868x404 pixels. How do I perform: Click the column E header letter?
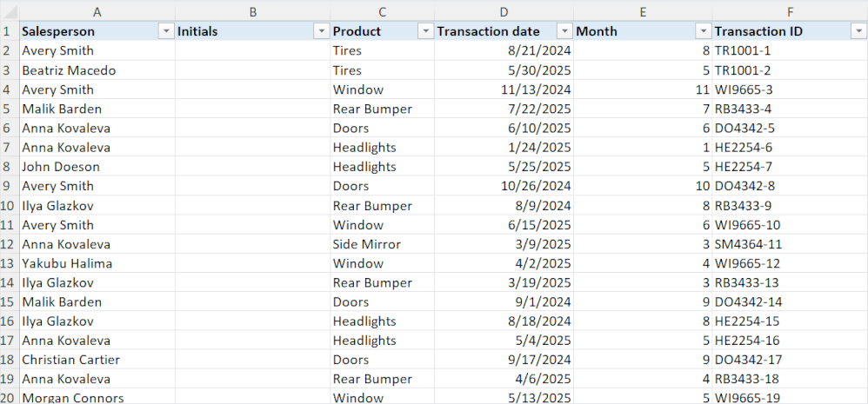642,11
